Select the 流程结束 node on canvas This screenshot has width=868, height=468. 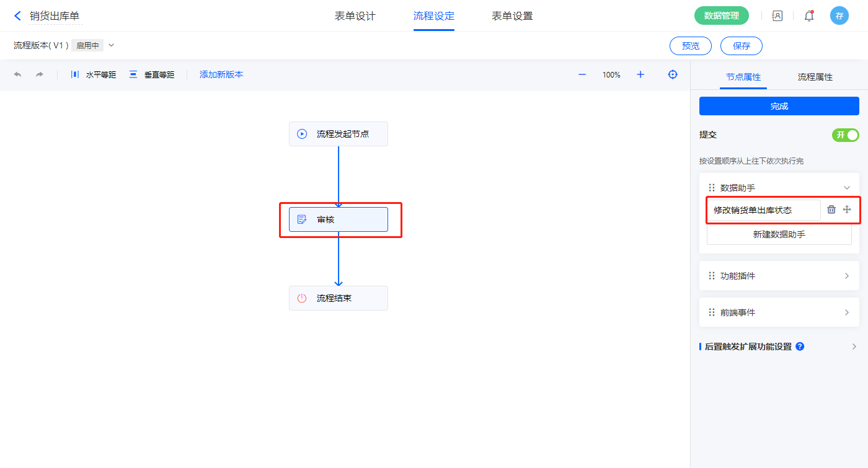pyautogui.click(x=338, y=298)
